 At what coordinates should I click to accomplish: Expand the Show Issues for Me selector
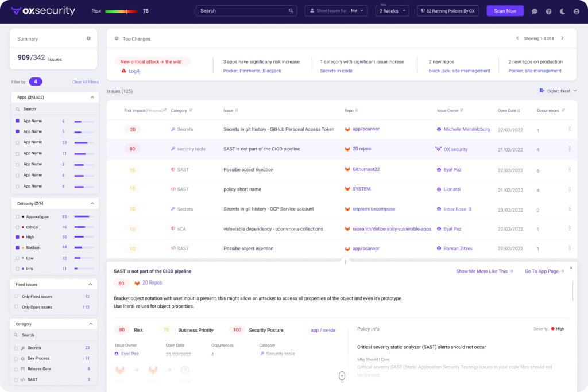pos(336,10)
